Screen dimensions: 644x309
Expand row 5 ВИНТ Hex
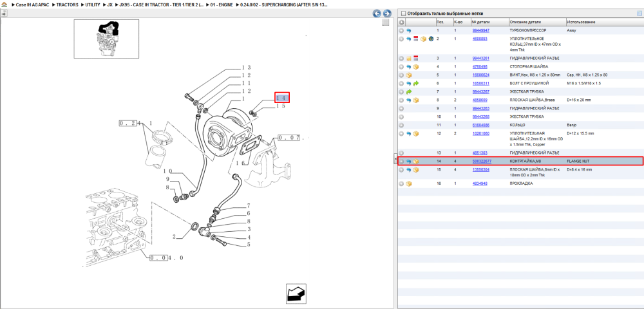(x=401, y=75)
